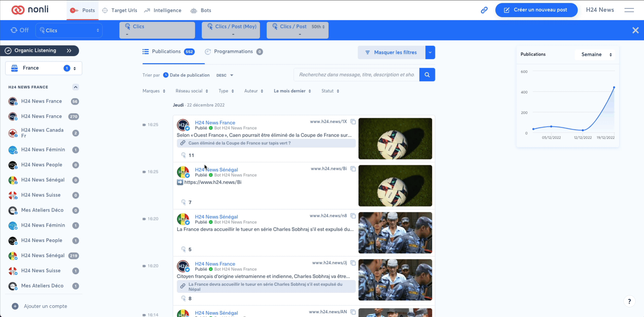Click the H24 News Sénégal avatar on 16:25 post
The image size is (644, 317).
pyautogui.click(x=183, y=172)
